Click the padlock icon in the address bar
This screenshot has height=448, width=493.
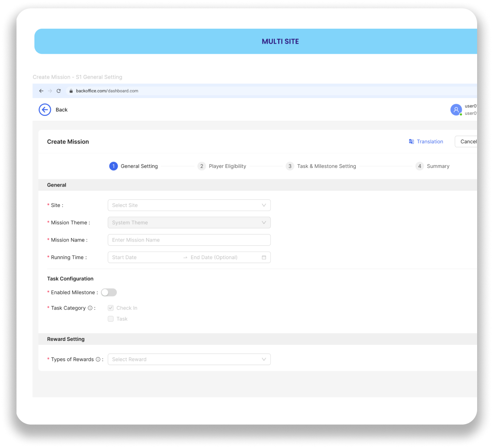tap(71, 91)
